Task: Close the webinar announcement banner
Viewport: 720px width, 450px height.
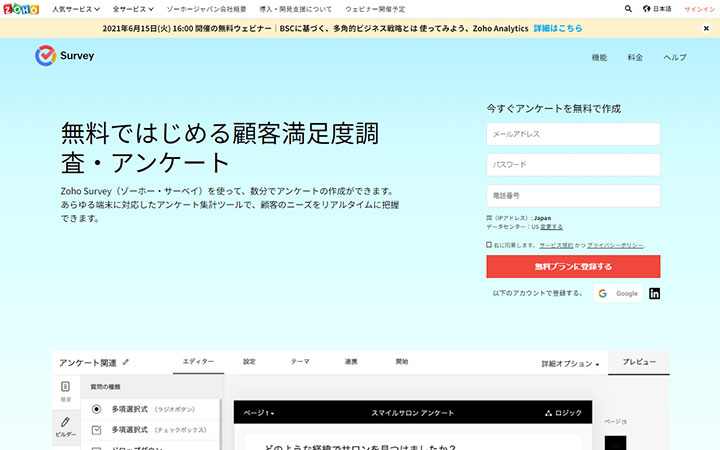Action: click(706, 28)
